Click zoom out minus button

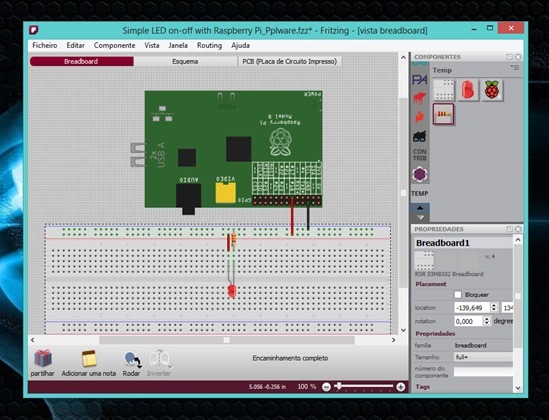click(x=326, y=387)
